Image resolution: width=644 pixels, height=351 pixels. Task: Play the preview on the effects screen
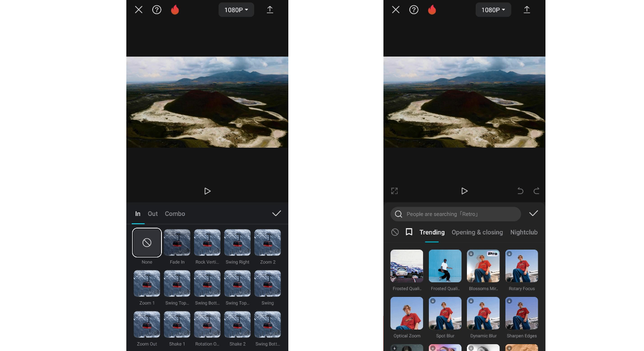[464, 191]
